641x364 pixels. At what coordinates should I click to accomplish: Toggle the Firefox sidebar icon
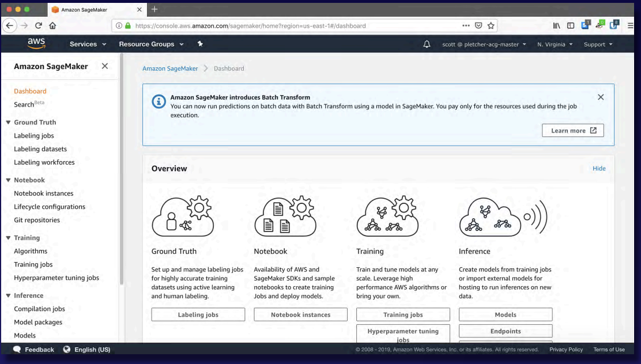pos(571,25)
